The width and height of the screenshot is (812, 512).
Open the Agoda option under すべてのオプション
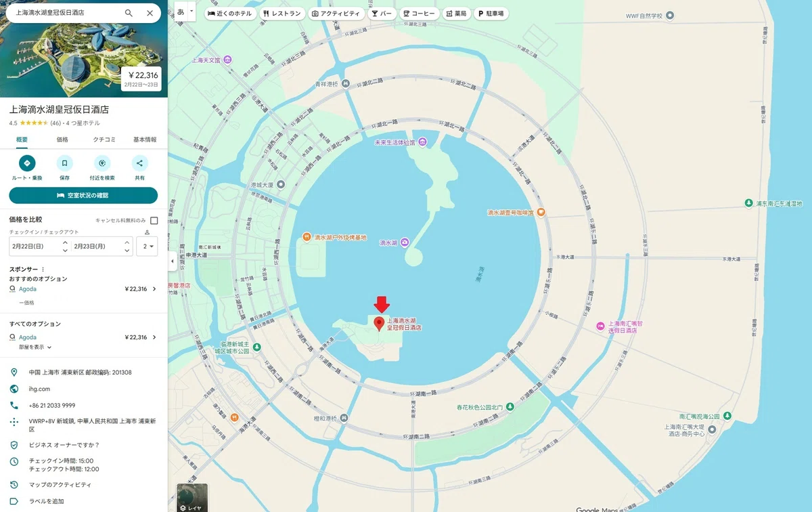[x=83, y=337]
